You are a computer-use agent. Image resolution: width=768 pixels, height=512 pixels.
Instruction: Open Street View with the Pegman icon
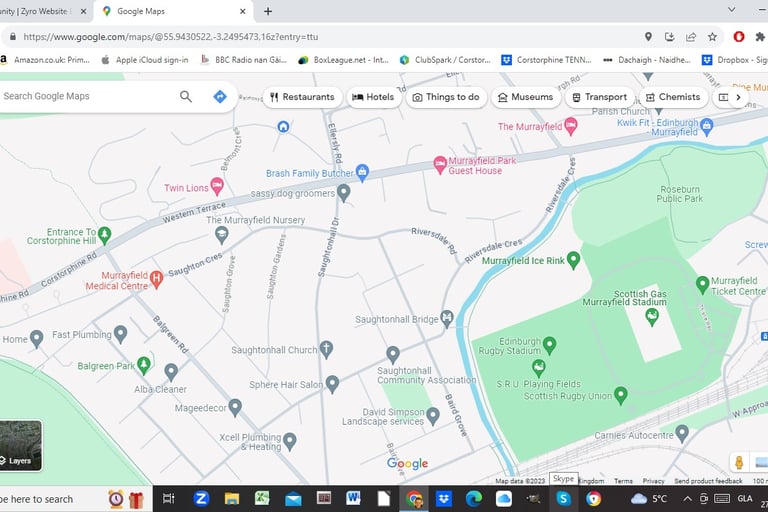coord(739,463)
